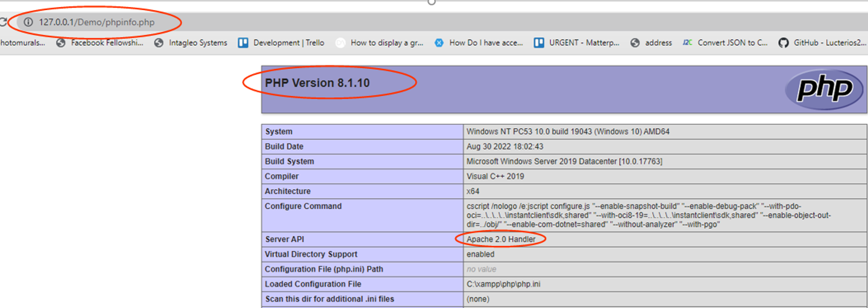Click the icon of 'How to display a gr...' bookmark
Viewport: 868px width, 308px height.
(340, 42)
